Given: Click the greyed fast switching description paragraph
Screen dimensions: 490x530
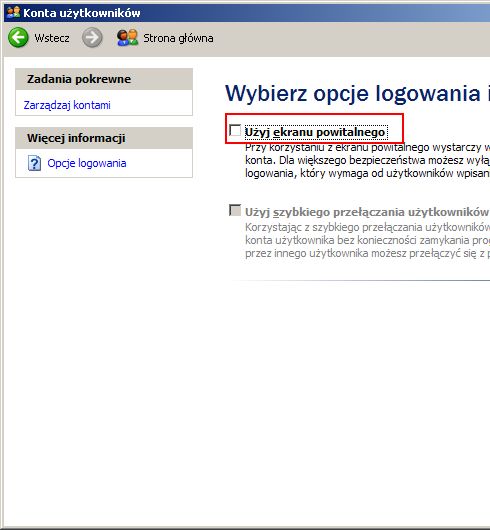Looking at the screenshot, I should 367,240.
